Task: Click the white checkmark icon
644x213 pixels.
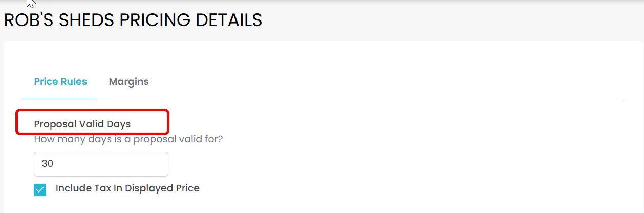Action: point(40,190)
